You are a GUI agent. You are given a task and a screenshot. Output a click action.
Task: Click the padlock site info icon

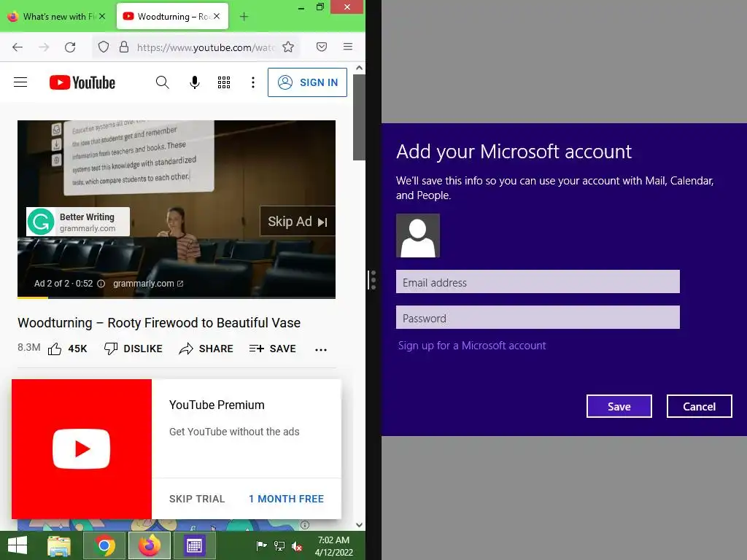tap(124, 47)
